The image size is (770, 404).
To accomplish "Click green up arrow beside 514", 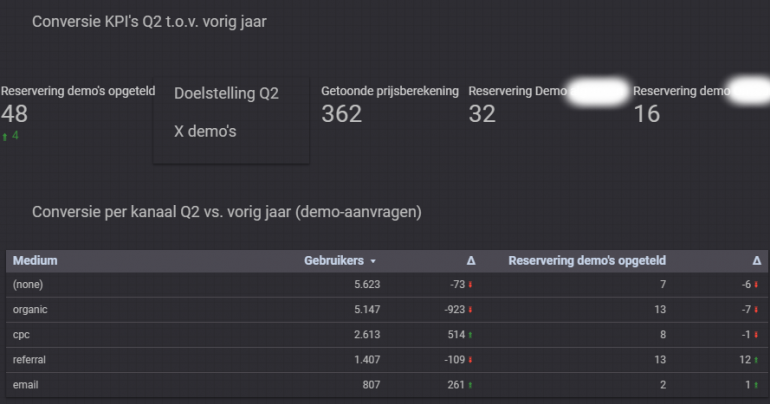I will (x=470, y=335).
